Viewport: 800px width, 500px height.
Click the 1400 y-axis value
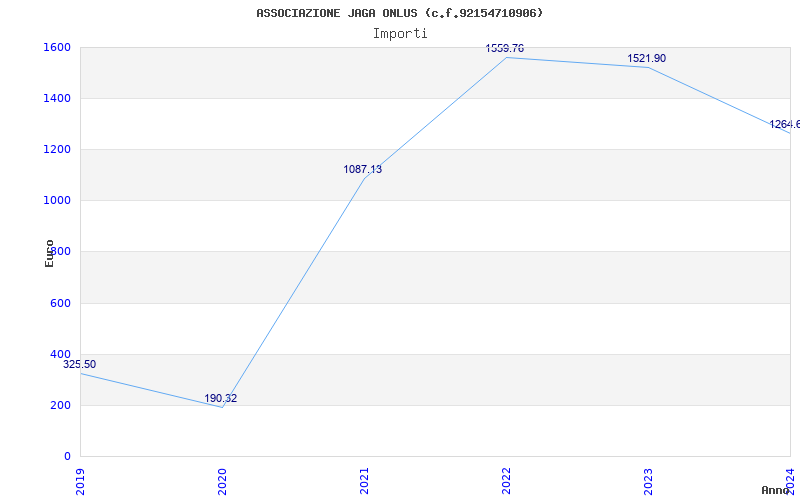point(57,98)
